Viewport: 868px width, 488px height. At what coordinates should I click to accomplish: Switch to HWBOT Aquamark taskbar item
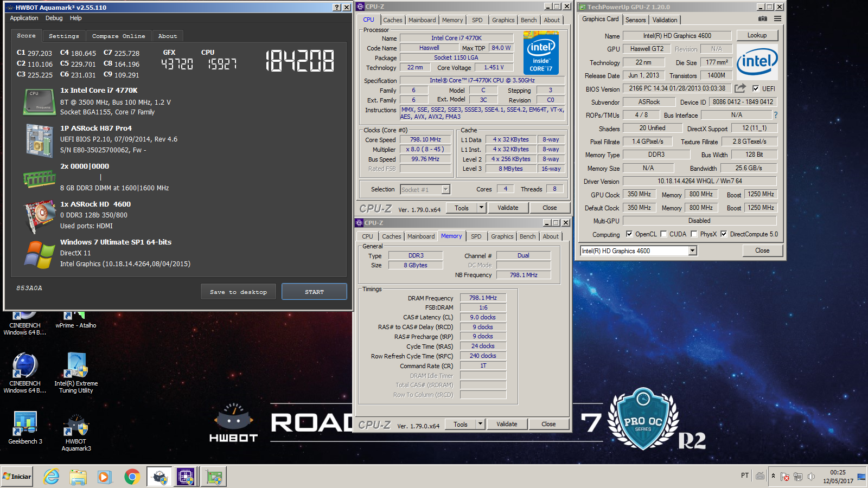[159, 477]
